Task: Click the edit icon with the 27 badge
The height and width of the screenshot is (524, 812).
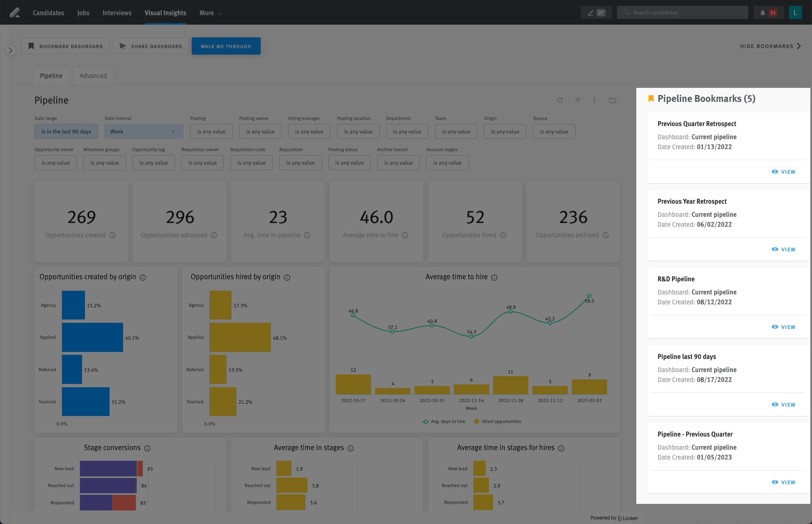Action: point(596,12)
